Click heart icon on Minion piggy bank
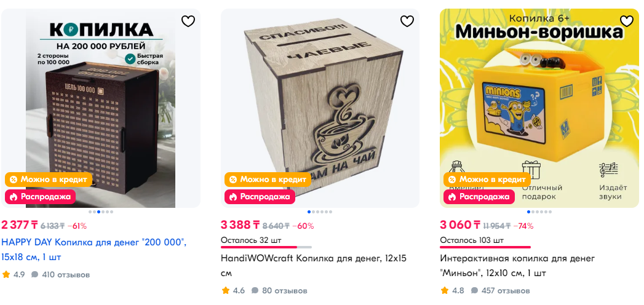This screenshot has width=644, height=305. tap(627, 21)
